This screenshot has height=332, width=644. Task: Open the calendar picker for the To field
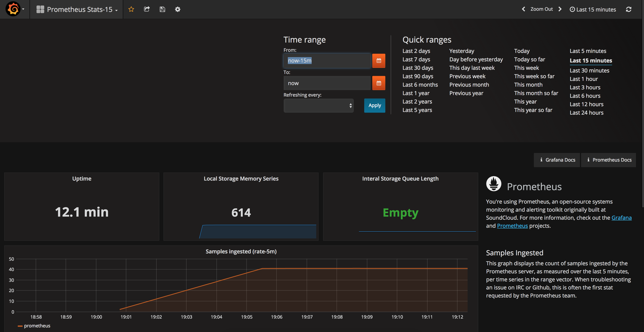click(x=379, y=83)
